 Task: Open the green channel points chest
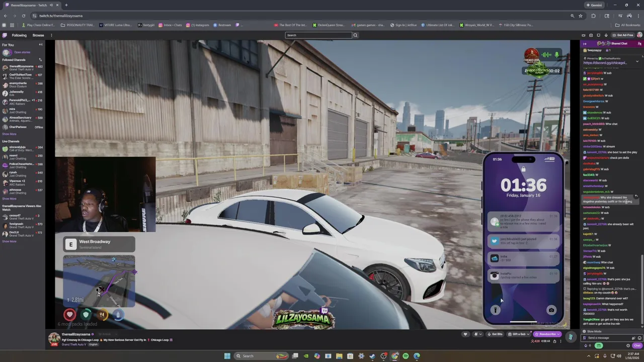point(599,346)
